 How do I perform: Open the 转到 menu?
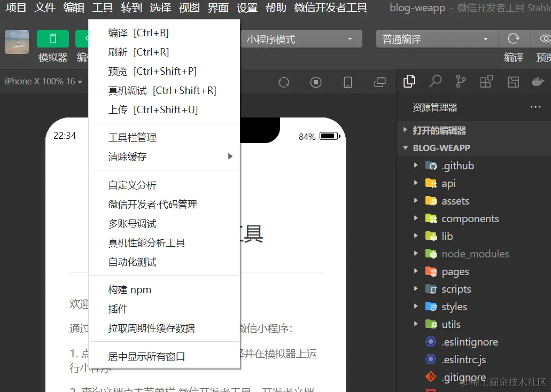point(131,7)
